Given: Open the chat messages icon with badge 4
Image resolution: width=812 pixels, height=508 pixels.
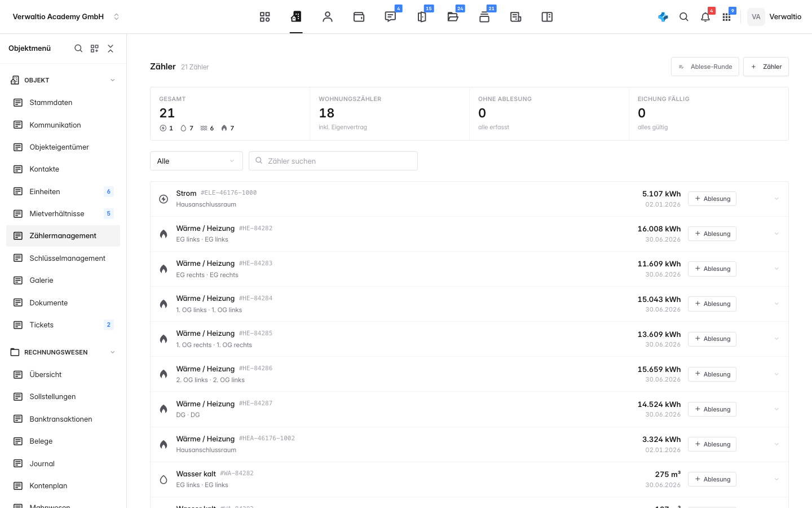Looking at the screenshot, I should tap(390, 17).
